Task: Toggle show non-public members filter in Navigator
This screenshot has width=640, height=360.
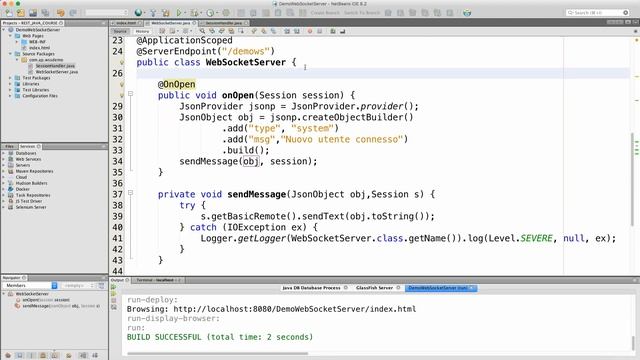Action: 43,356
